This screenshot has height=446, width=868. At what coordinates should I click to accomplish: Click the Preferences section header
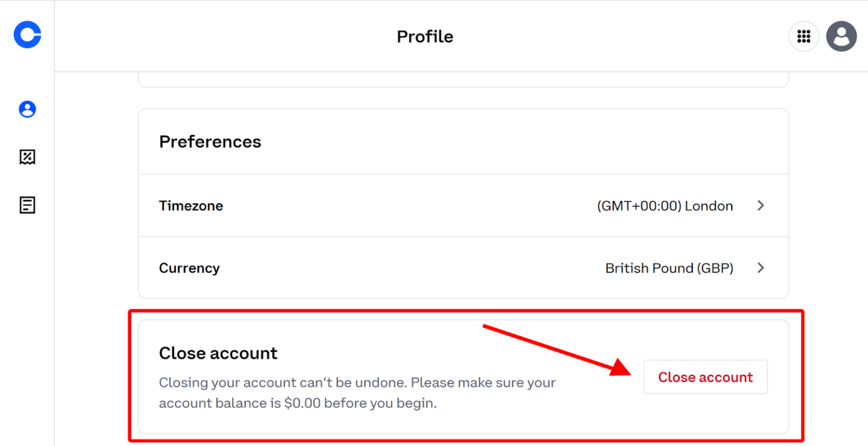pyautogui.click(x=210, y=141)
